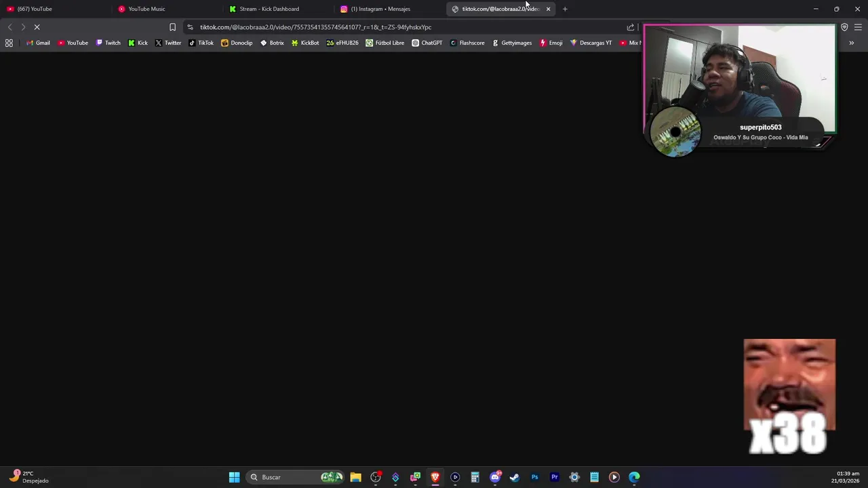Open Notepad from taskbar
Image resolution: width=868 pixels, height=488 pixels.
tap(594, 477)
